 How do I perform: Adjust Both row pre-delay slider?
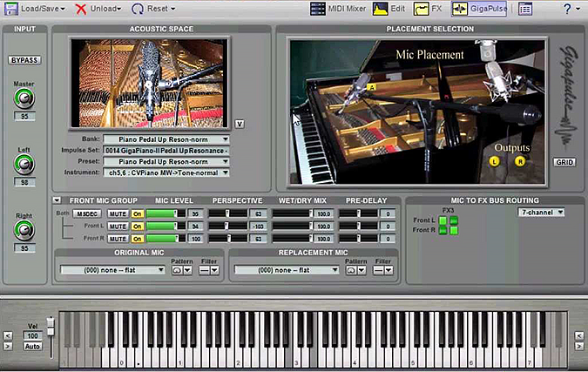tap(358, 213)
